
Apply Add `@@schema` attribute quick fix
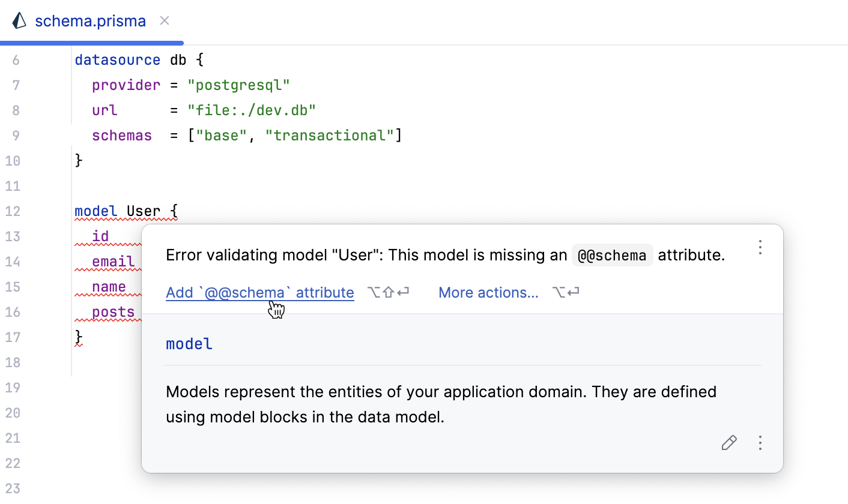tap(259, 292)
